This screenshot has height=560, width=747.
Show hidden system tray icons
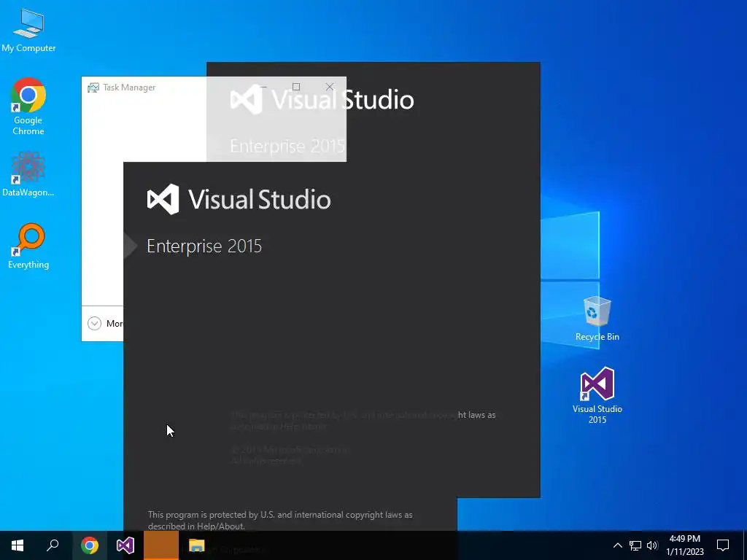click(x=617, y=545)
